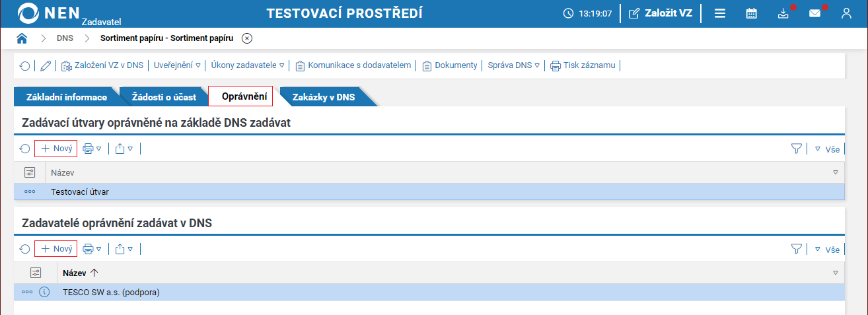This screenshot has height=315, width=868.
Task: Open Název column dropdown arrow in lower table
Action: point(836,272)
